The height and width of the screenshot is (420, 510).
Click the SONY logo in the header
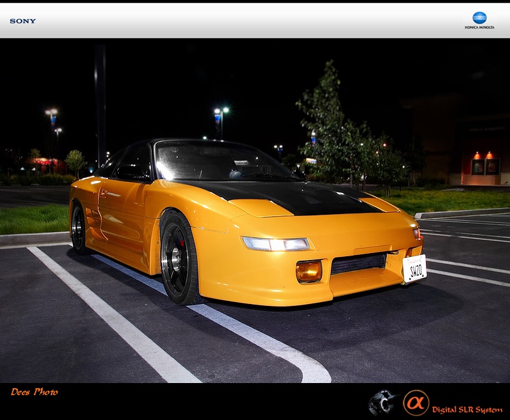(x=22, y=21)
